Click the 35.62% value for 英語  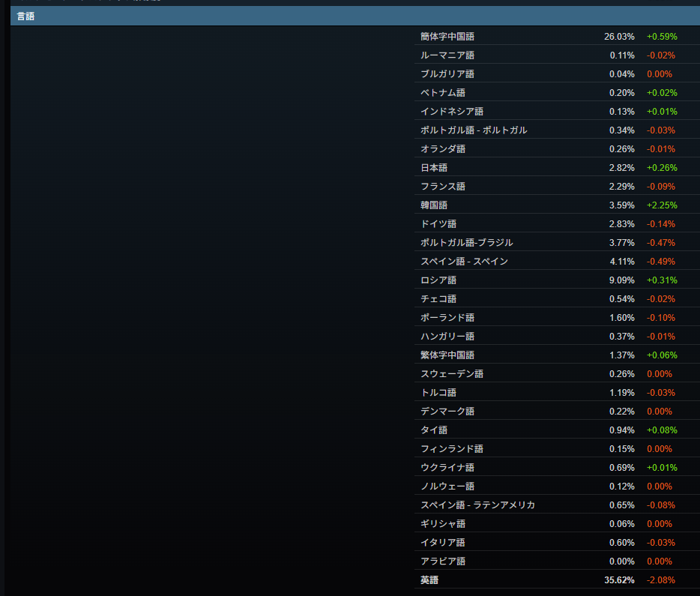point(619,580)
